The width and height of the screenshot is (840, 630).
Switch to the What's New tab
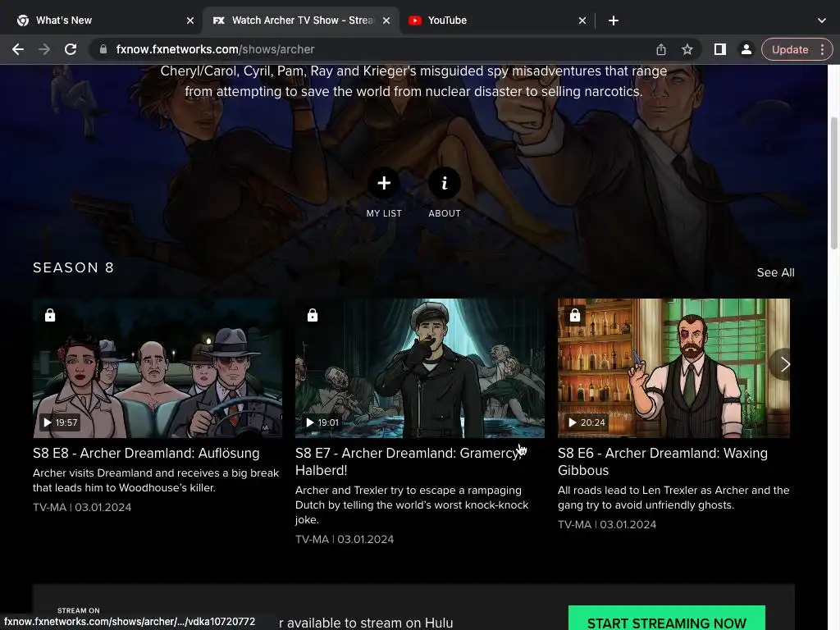point(104,21)
